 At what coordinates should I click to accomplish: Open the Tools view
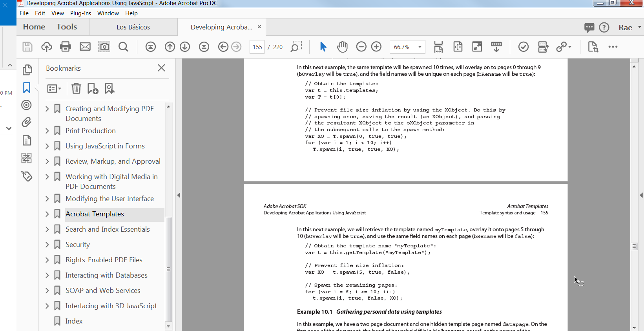[x=67, y=27]
